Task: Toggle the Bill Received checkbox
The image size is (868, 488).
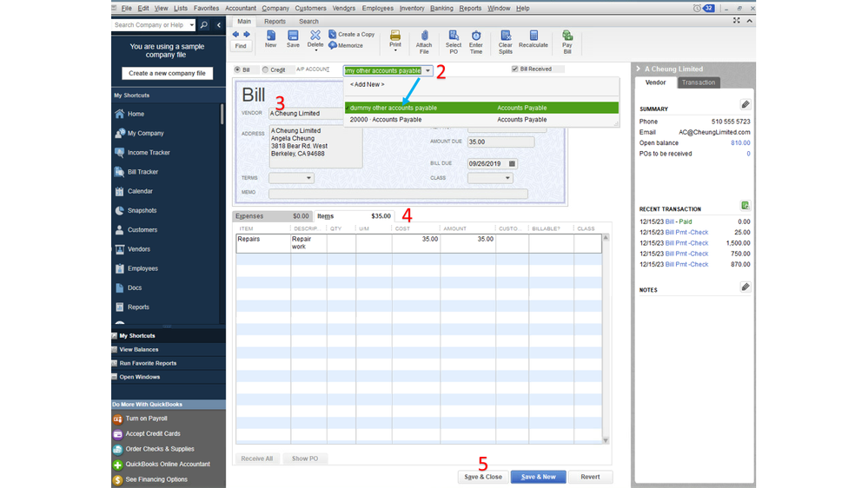Action: [515, 69]
